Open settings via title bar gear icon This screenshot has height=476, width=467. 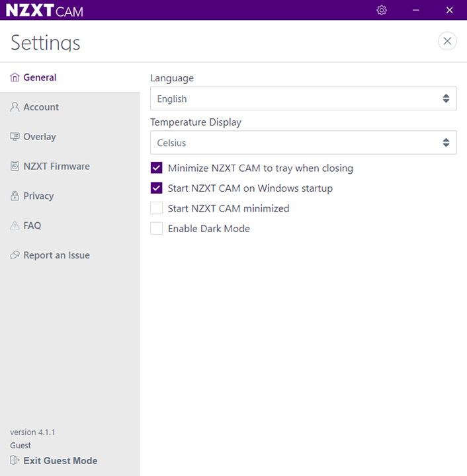point(382,10)
